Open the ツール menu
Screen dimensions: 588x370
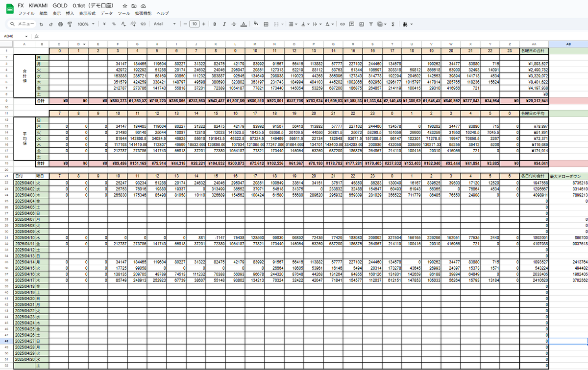[124, 13]
